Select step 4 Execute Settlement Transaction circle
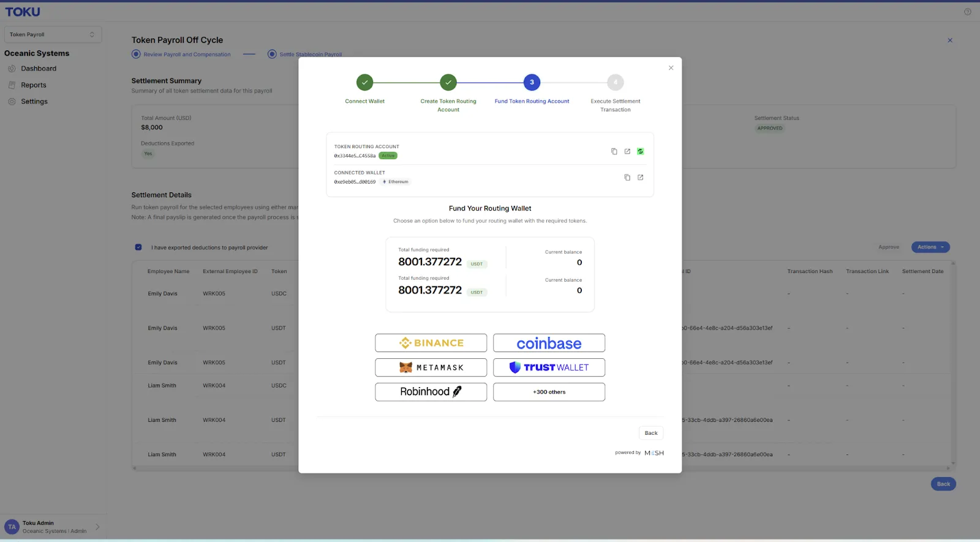 tap(616, 82)
